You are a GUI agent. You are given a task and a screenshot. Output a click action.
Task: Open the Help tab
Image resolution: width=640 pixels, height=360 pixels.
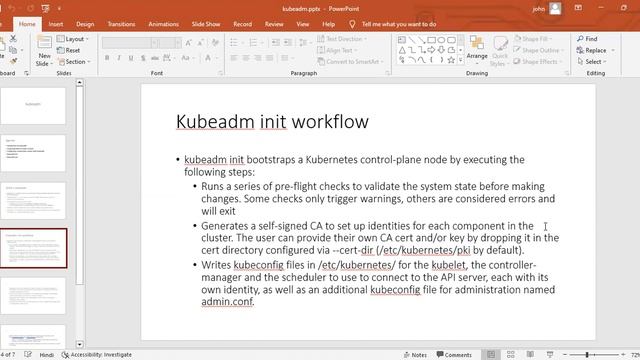328,24
